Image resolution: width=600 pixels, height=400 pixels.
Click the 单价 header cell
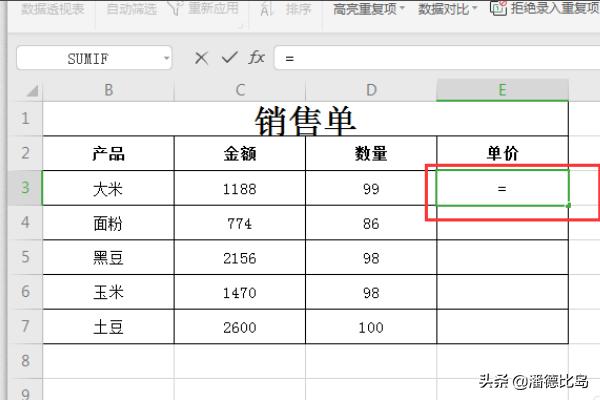(x=502, y=153)
